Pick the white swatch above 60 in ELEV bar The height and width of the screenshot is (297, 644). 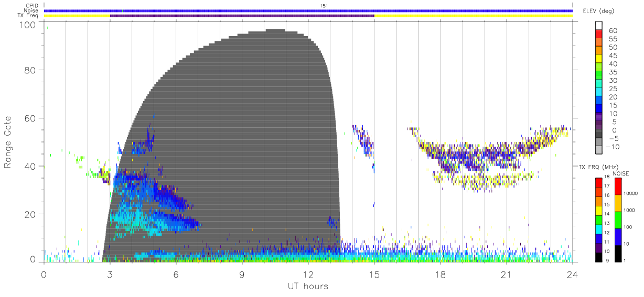[x=599, y=26]
